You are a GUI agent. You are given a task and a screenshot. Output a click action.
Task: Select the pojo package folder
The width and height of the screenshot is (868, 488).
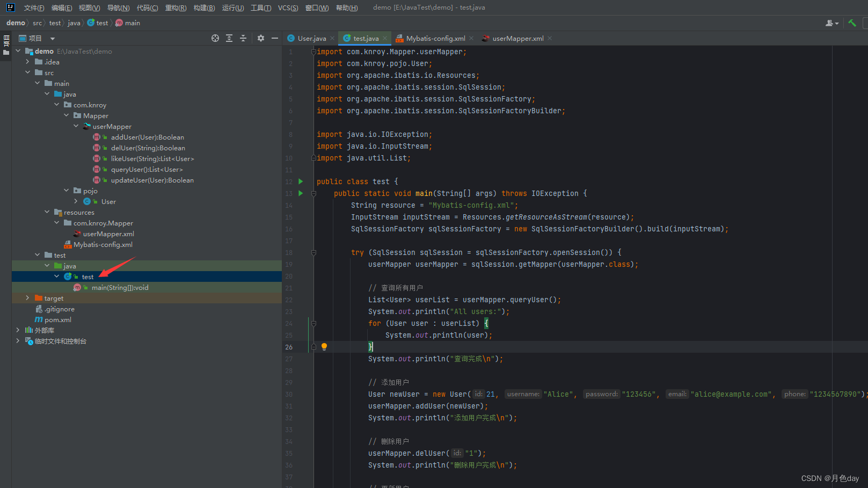90,191
